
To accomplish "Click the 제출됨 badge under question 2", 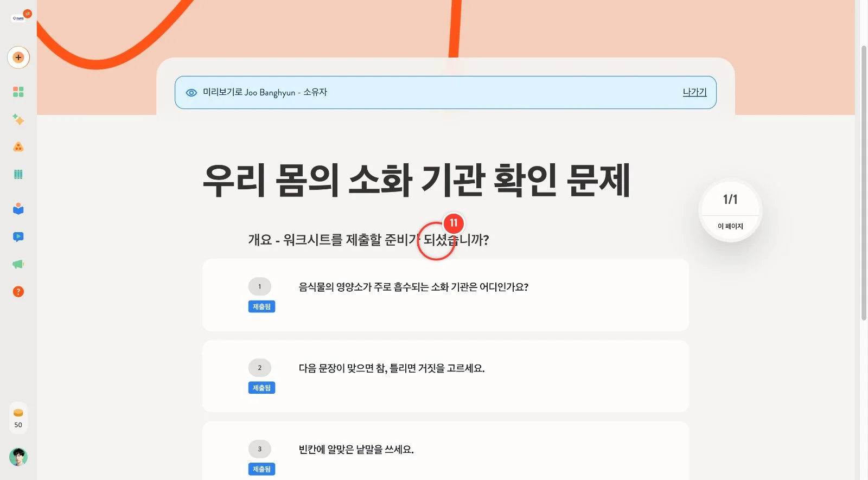I will (261, 388).
